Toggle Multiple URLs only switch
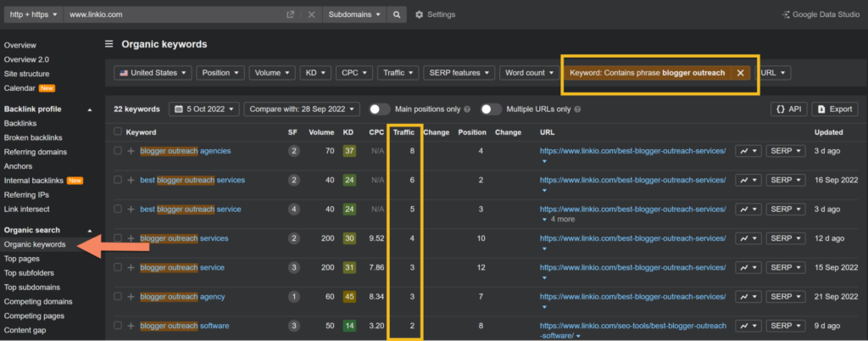Screen dimensions: 868x341 (x=491, y=109)
